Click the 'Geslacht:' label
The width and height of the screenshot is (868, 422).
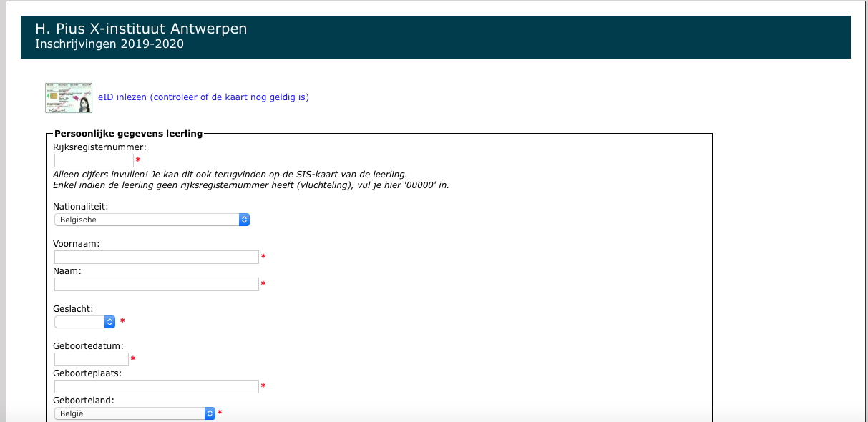[73, 308]
